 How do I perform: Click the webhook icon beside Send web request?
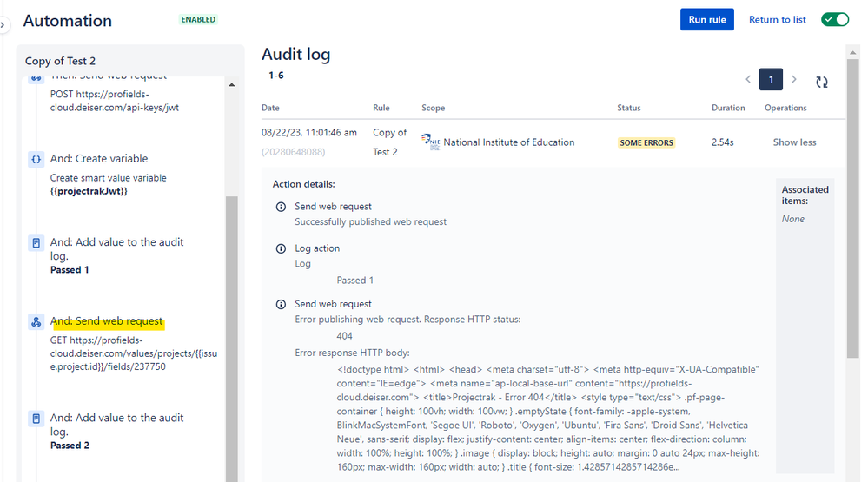[36, 321]
